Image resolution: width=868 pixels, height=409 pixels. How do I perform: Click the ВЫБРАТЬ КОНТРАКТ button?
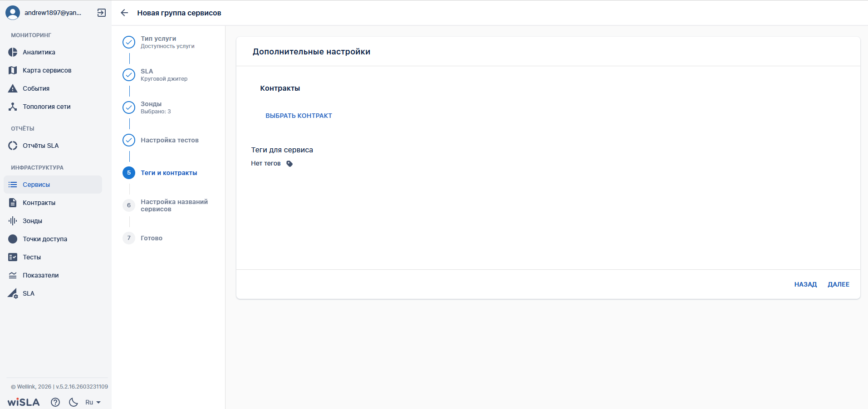click(x=299, y=116)
